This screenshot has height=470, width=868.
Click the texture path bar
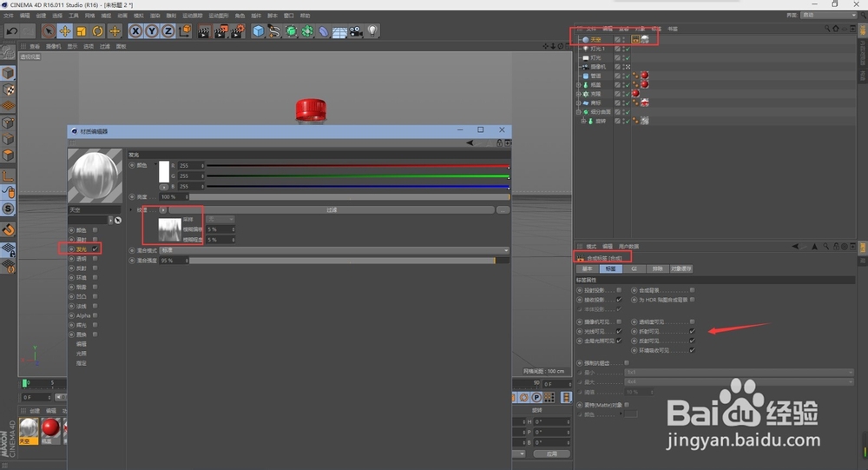point(332,210)
